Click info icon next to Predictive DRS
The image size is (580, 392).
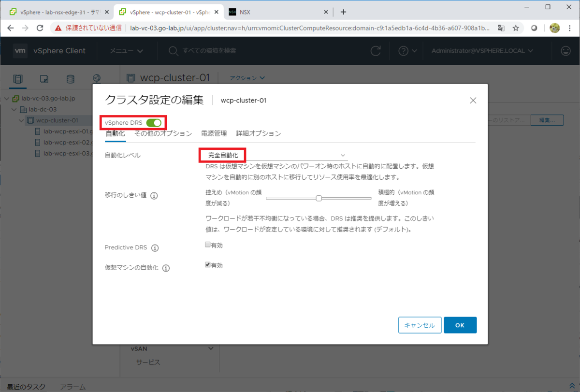(155, 248)
